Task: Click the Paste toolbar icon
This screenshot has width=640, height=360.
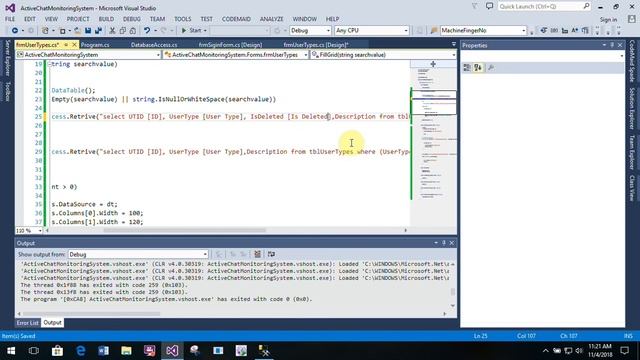Action: click(133, 31)
